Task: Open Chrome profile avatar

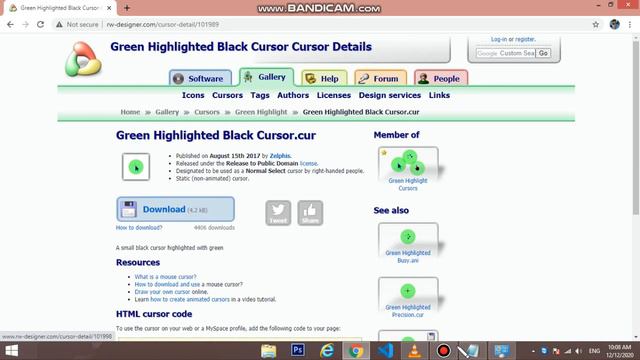Action: tap(615, 24)
